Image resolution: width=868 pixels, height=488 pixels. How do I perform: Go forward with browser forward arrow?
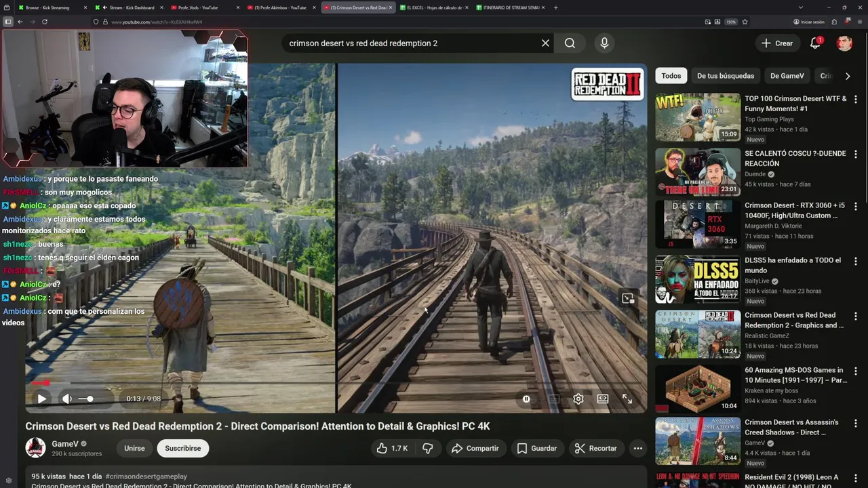(32, 22)
